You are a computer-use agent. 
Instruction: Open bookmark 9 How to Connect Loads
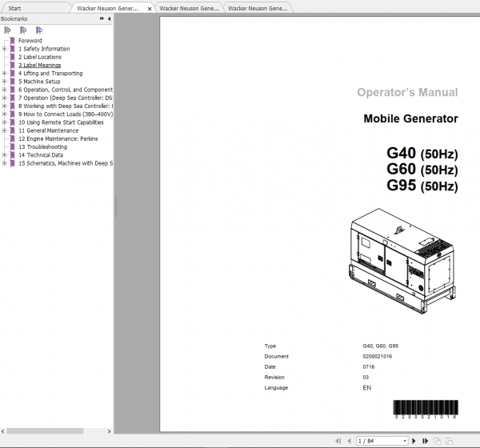point(66,114)
